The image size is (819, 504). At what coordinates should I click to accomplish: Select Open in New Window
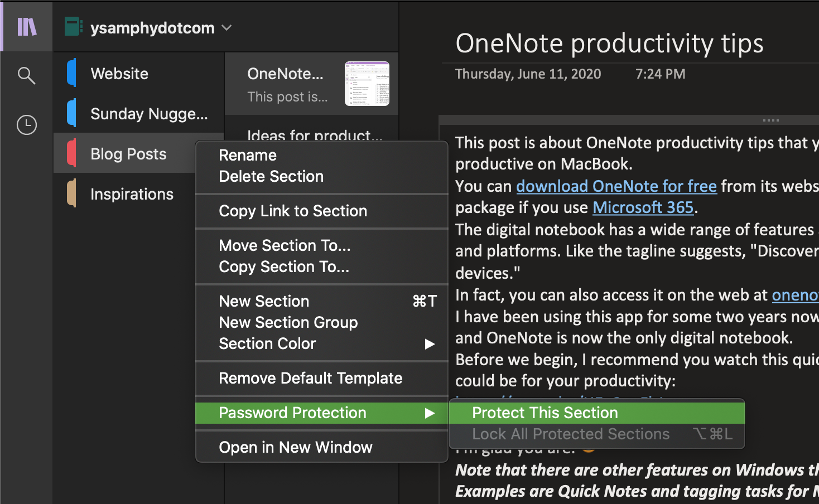point(322,447)
